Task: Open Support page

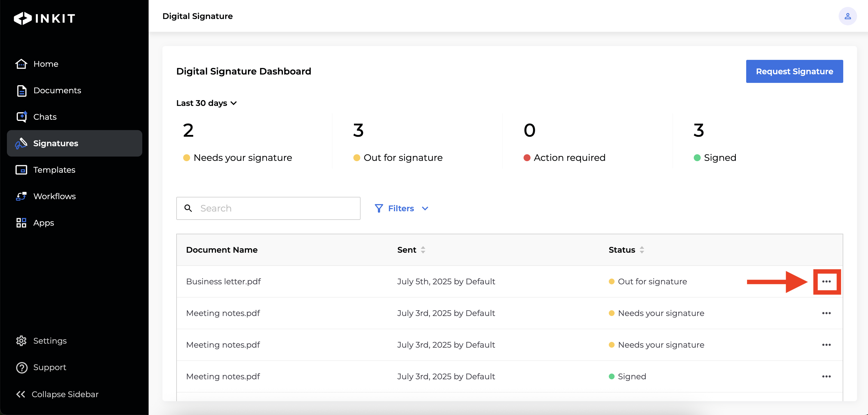Action: pyautogui.click(x=75, y=367)
